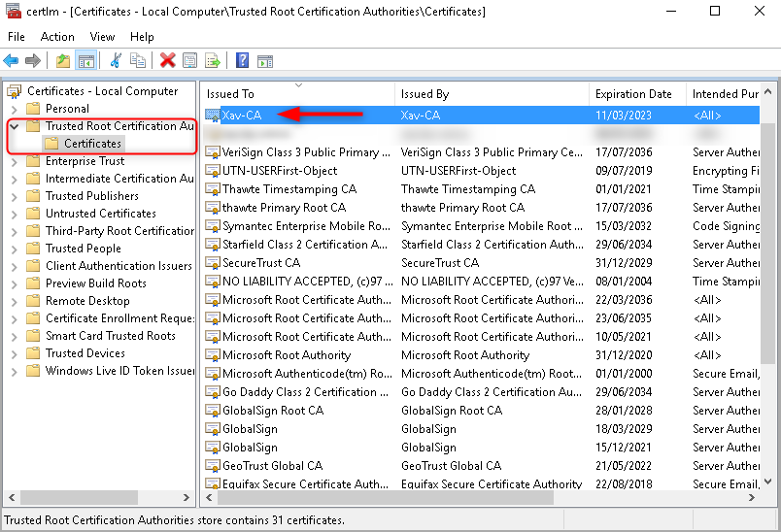The width and height of the screenshot is (781, 532).
Task: Toggle the Show/Hide Console Tree button
Action: point(86,60)
